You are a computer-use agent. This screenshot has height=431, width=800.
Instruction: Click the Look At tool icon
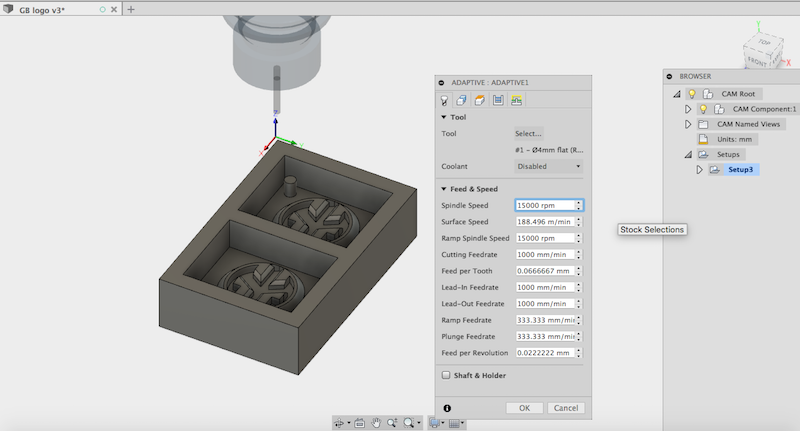pos(360,423)
